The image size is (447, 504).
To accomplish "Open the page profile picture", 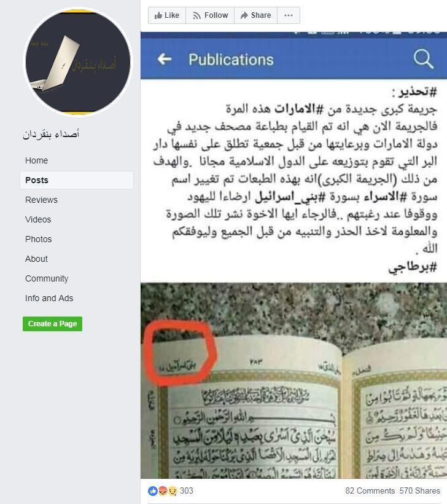I will pyautogui.click(x=78, y=62).
